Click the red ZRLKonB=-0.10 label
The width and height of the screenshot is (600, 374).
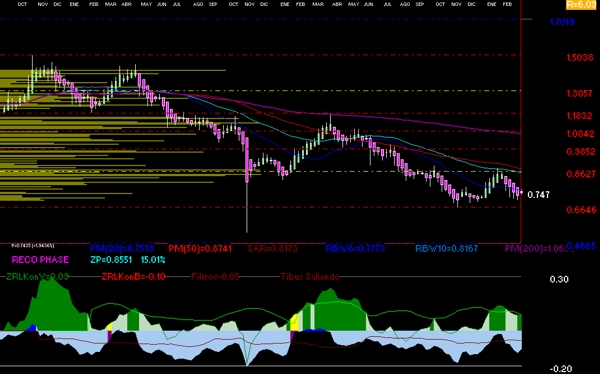click(x=134, y=276)
